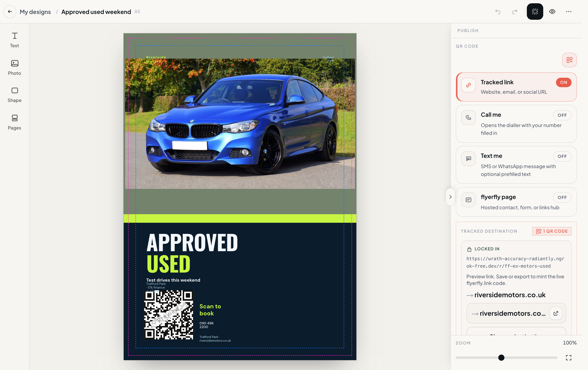The image size is (588, 370).
Task: Click the flyerfly page card description
Action: pos(520,207)
